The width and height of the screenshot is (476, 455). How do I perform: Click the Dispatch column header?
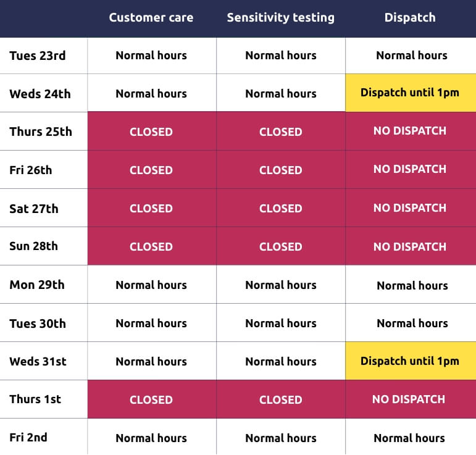pos(410,18)
